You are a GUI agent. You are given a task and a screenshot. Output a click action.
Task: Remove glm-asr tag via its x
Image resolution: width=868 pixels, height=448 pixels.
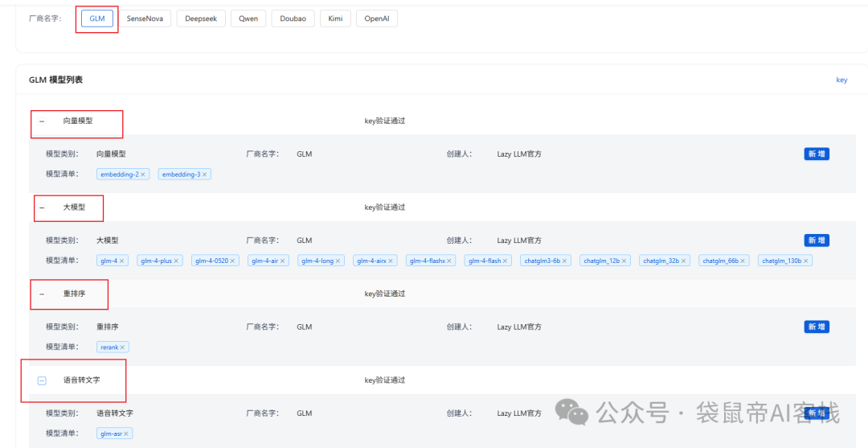click(x=125, y=434)
